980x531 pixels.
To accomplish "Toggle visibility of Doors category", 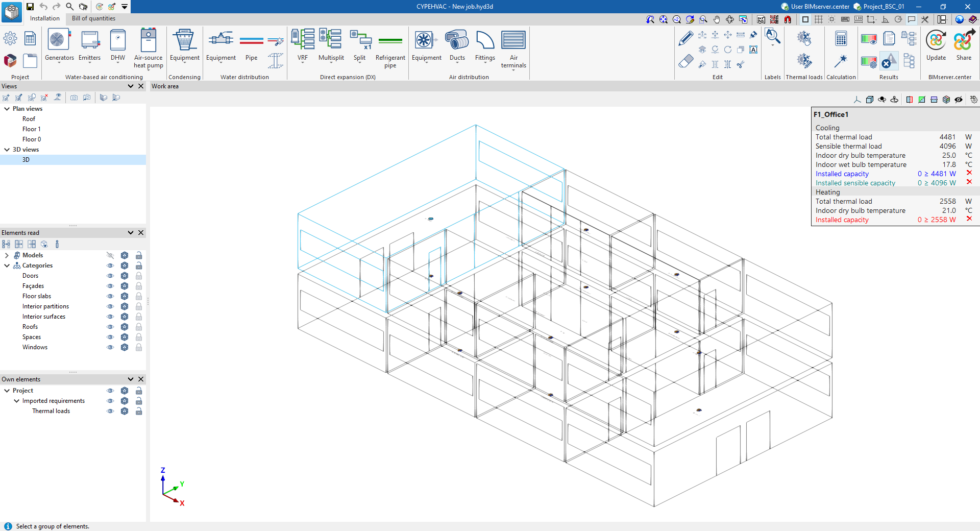I will pos(110,276).
